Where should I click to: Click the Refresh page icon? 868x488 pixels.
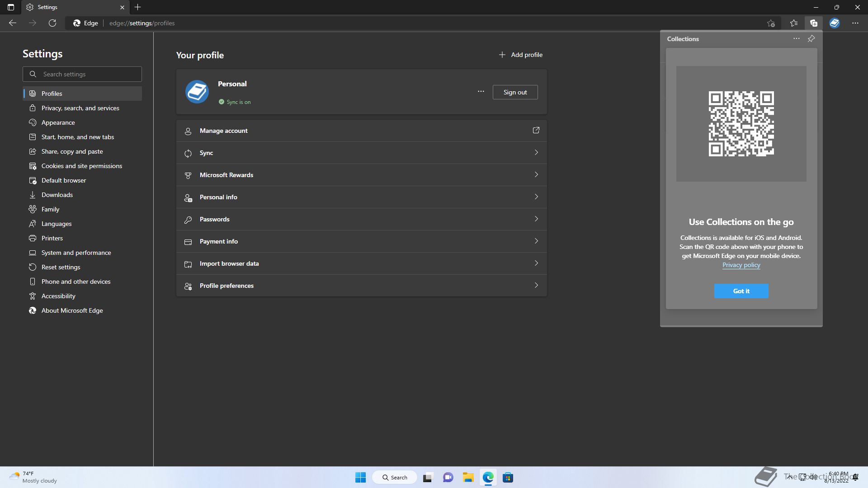[52, 23]
